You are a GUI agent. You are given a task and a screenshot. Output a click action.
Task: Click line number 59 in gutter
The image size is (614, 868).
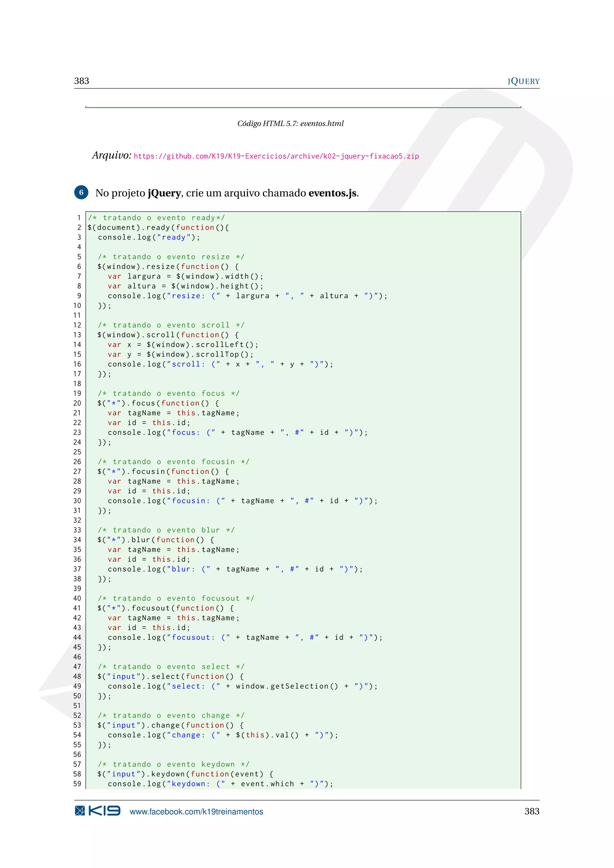pyautogui.click(x=77, y=784)
